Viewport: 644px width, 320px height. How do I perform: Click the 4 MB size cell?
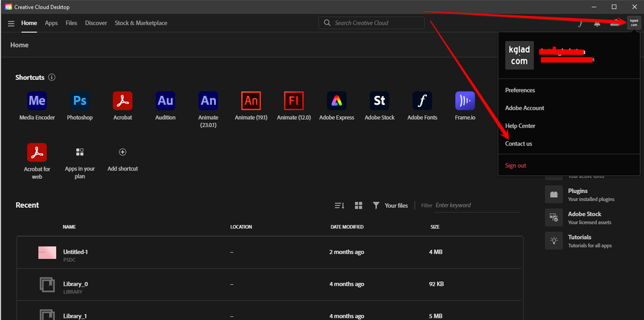pyautogui.click(x=436, y=252)
